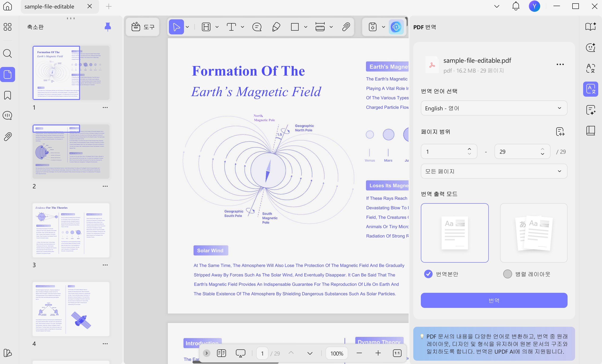Screen dimensions: 602x364
Task: Pin the 축소판 thumbnail panel
Action: [x=108, y=27]
